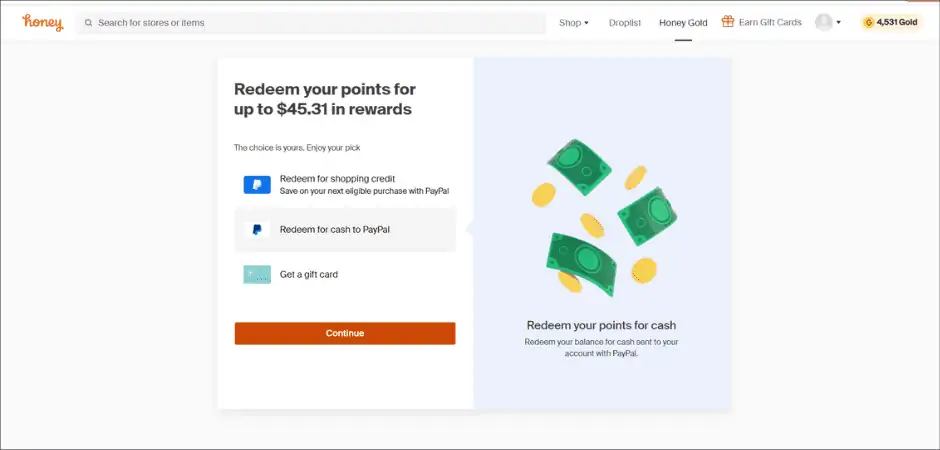Image resolution: width=940 pixels, height=450 pixels.
Task: Focus the Search for stores or items field
Action: point(311,23)
